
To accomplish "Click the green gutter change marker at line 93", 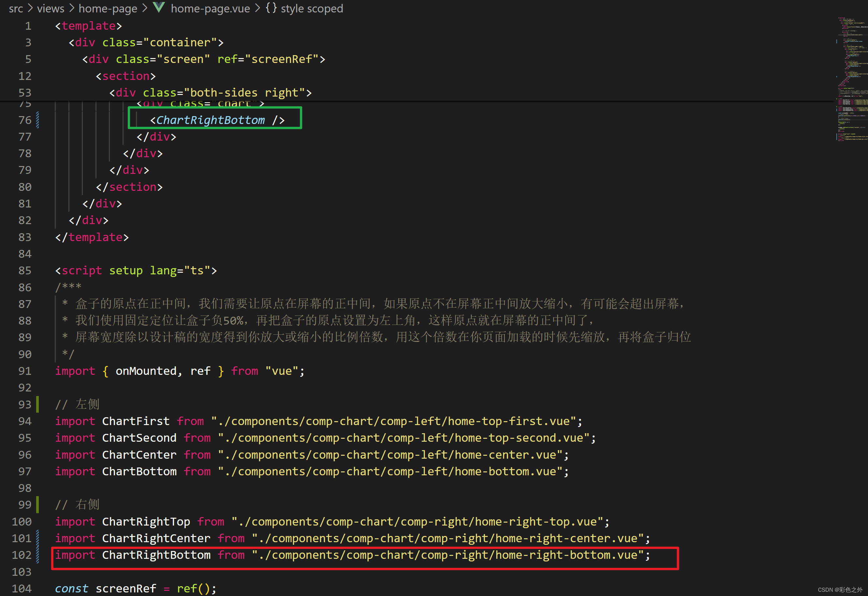I will click(x=37, y=404).
